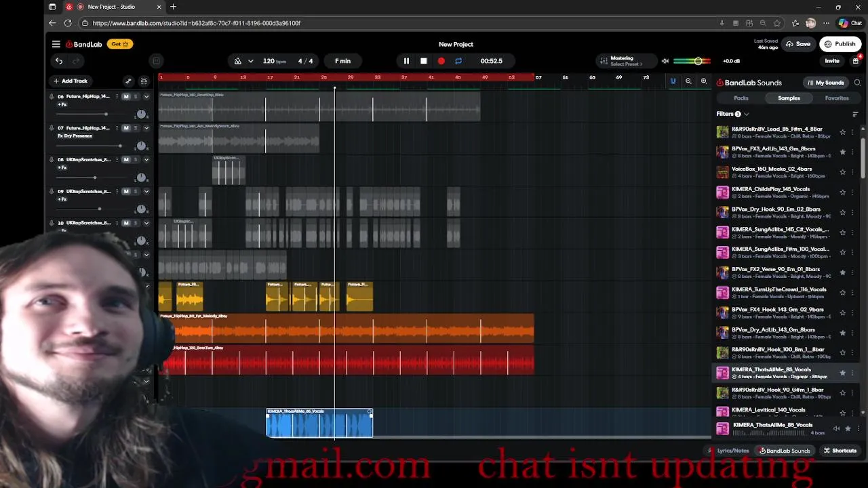The width and height of the screenshot is (868, 488).
Task: Open more options for VoiceBox_160_Meeko_02_4bars
Action: [853, 172]
